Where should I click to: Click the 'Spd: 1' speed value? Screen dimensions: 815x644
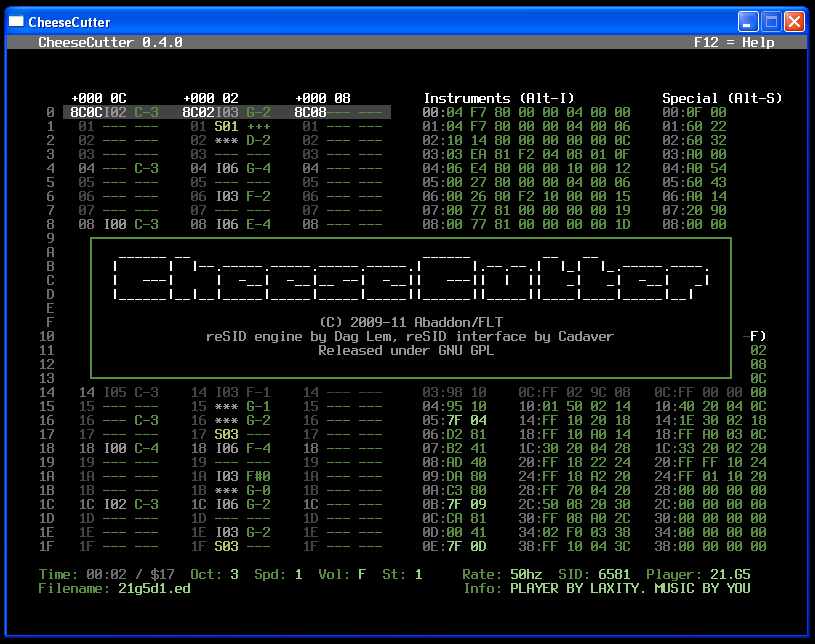(x=279, y=574)
